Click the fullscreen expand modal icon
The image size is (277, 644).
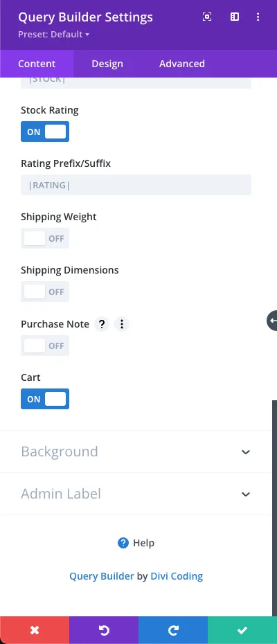207,17
